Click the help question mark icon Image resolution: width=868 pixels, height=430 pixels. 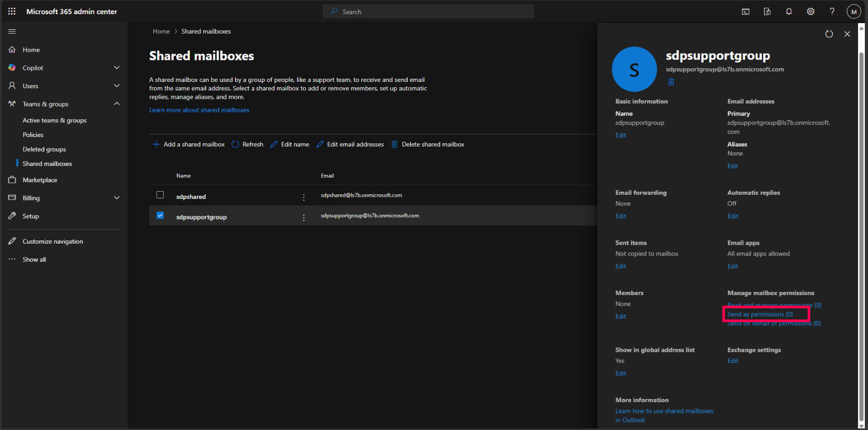[832, 12]
